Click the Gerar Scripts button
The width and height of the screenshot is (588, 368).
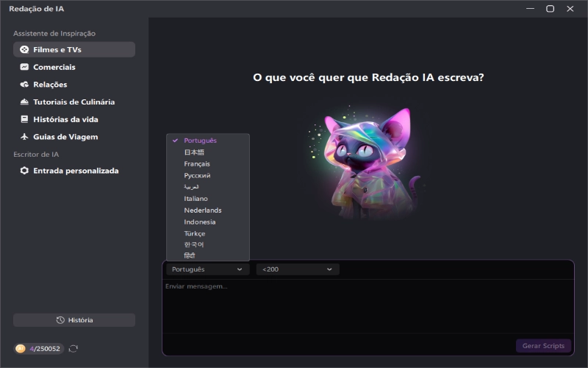543,346
